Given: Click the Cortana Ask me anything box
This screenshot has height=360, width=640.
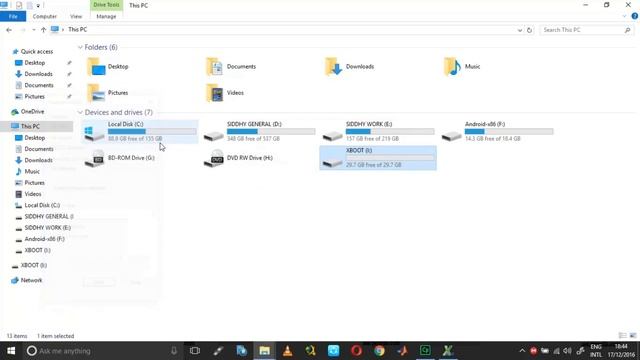Looking at the screenshot, I should 102,351.
